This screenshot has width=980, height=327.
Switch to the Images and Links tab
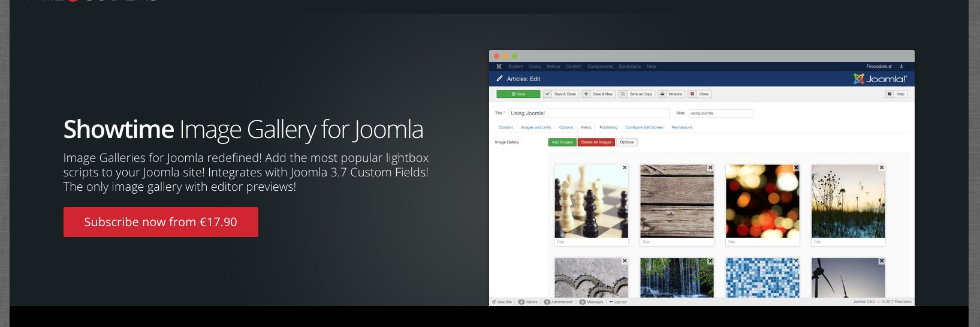(536, 127)
